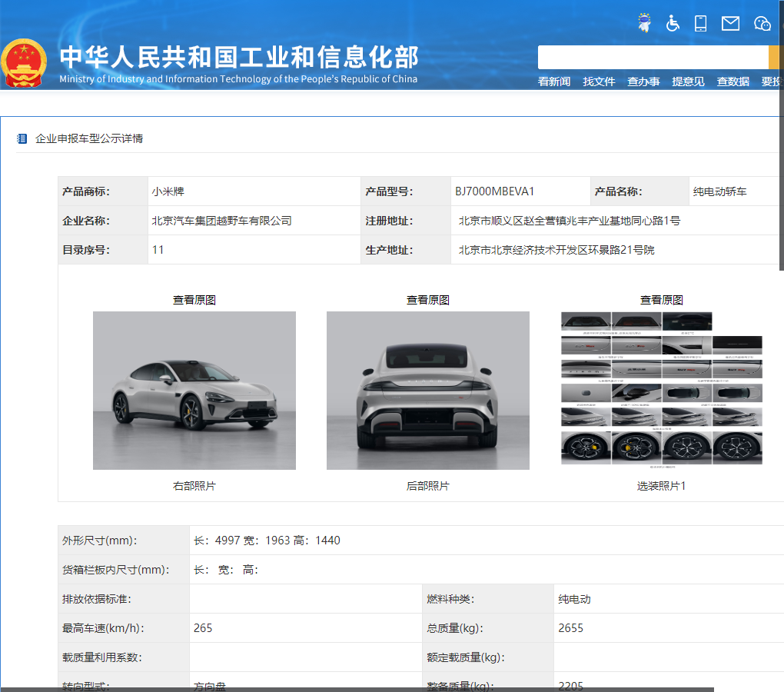
Task: Click the 企业名称: label
Action: coord(86,221)
